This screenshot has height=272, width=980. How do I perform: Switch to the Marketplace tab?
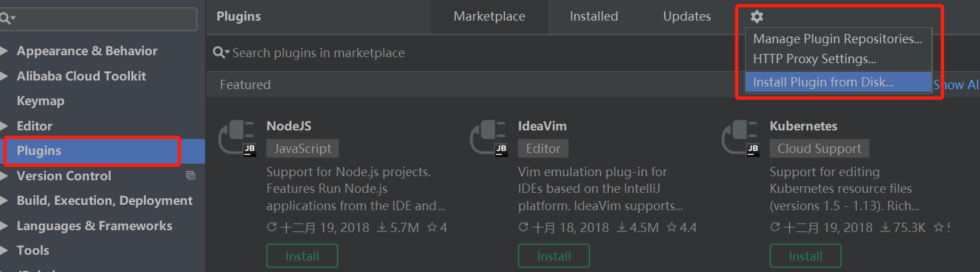point(489,17)
